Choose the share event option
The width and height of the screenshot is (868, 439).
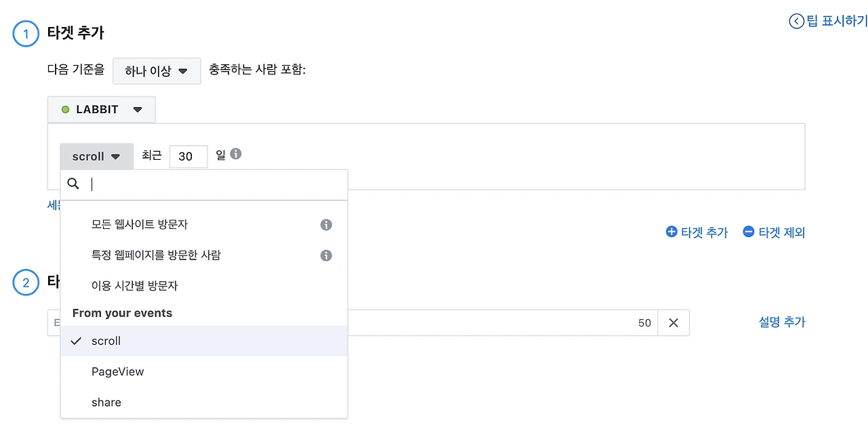pos(106,402)
